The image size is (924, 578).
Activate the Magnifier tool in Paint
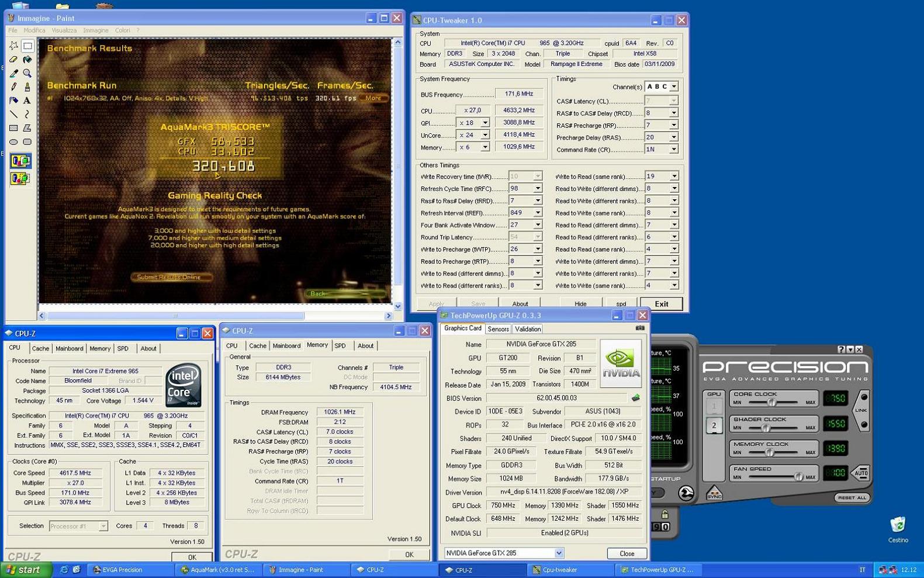pos(27,73)
